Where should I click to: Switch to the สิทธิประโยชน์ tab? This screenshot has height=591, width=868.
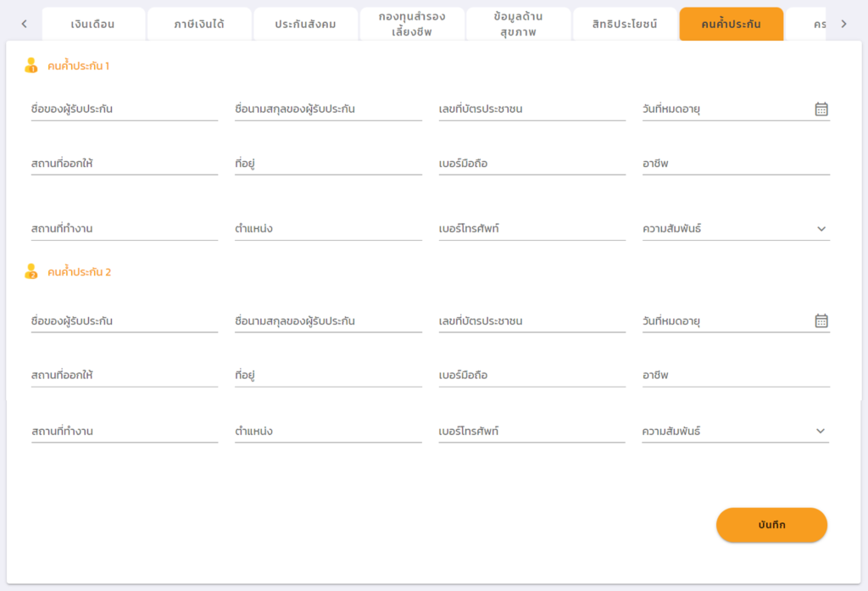click(x=625, y=24)
